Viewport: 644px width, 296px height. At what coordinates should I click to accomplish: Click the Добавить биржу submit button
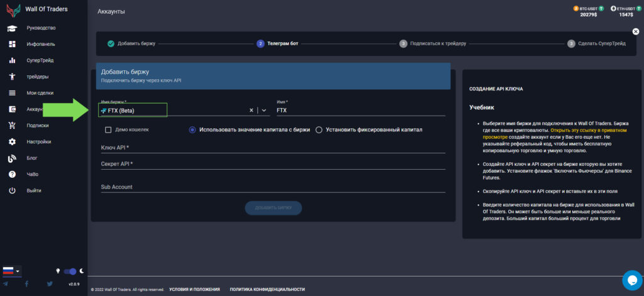click(273, 208)
